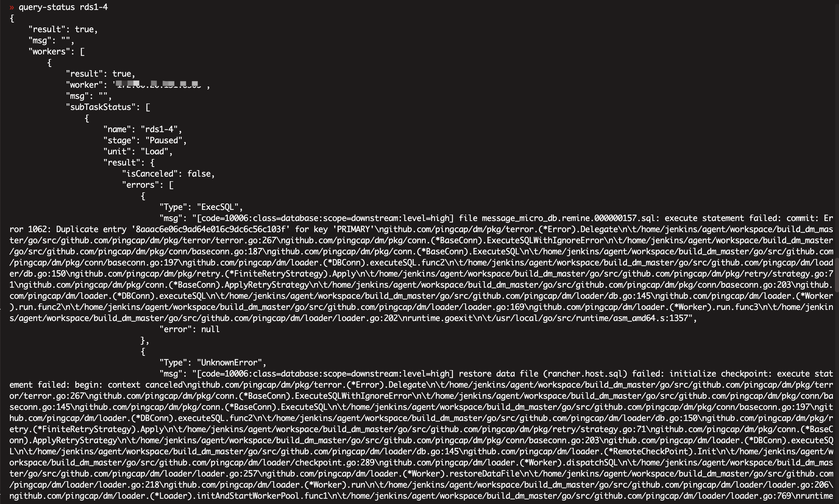Click the "context canceled" error text
839x504 pixels.
click(x=145, y=385)
